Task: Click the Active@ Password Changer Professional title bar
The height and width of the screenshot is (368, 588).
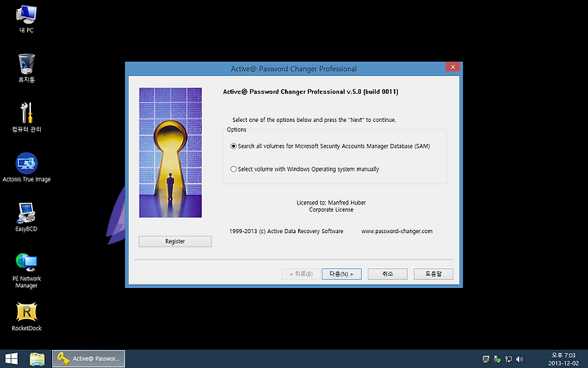Action: [294, 69]
